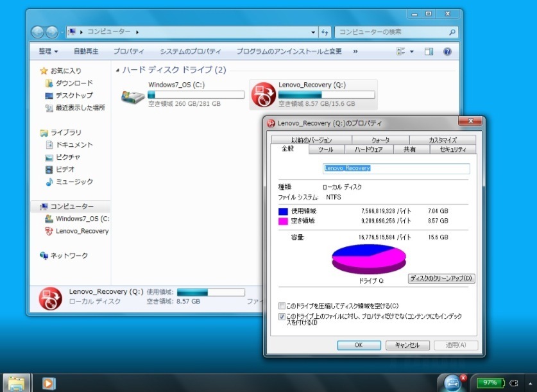This screenshot has width=537, height=392.
Task: Select the 全般 tab
Action: pos(287,149)
